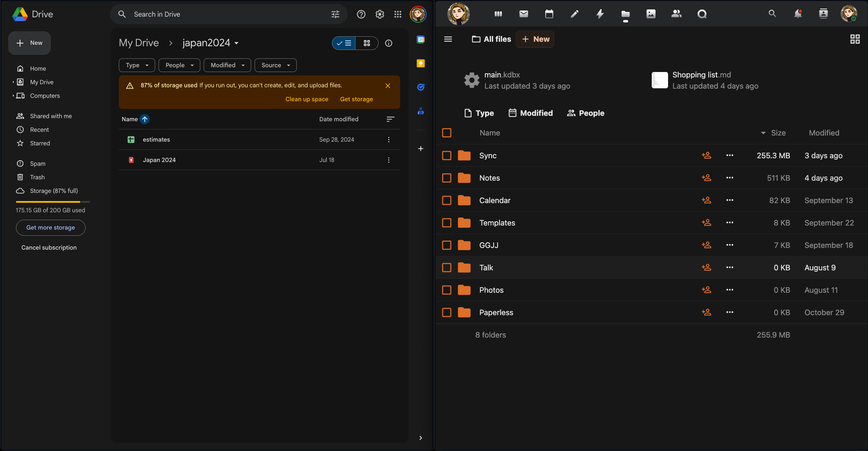Screen dimensions: 868x451
Task: Open Nextcloud Mail app icon
Action: click(x=523, y=14)
